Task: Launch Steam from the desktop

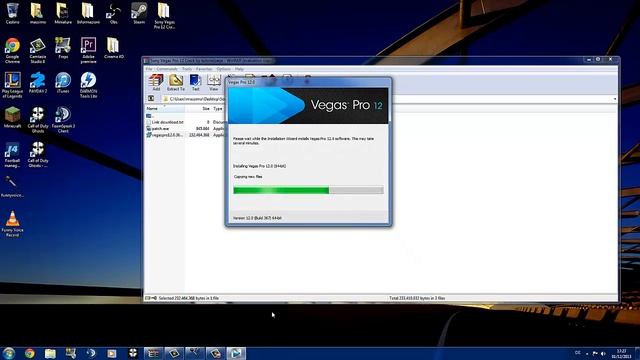Action: (139, 13)
